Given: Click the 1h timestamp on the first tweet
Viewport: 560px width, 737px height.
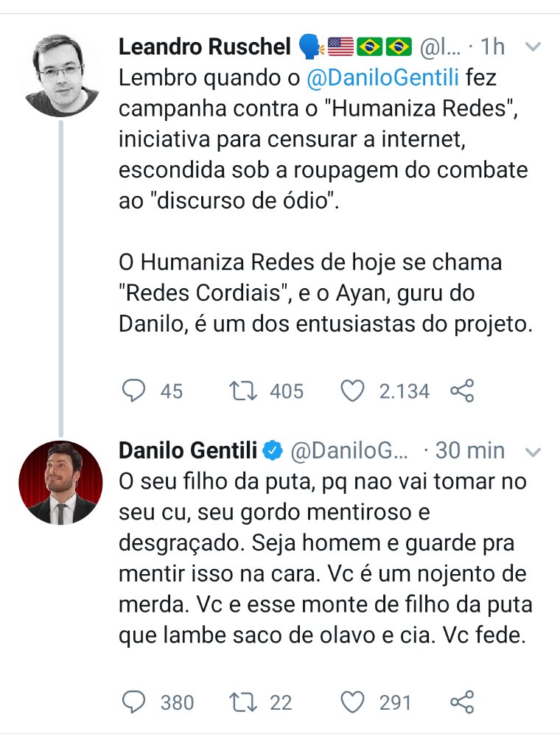Looking at the screenshot, I should tap(492, 47).
